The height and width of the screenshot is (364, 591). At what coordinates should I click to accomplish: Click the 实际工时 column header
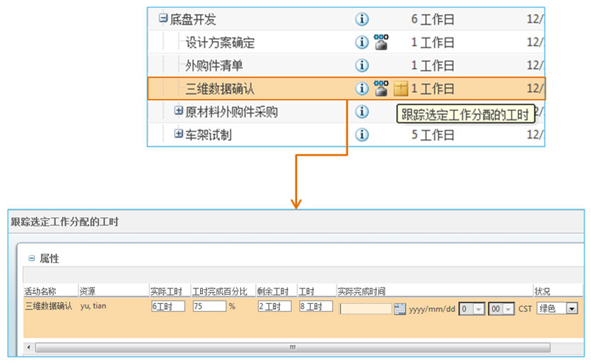coord(166,291)
